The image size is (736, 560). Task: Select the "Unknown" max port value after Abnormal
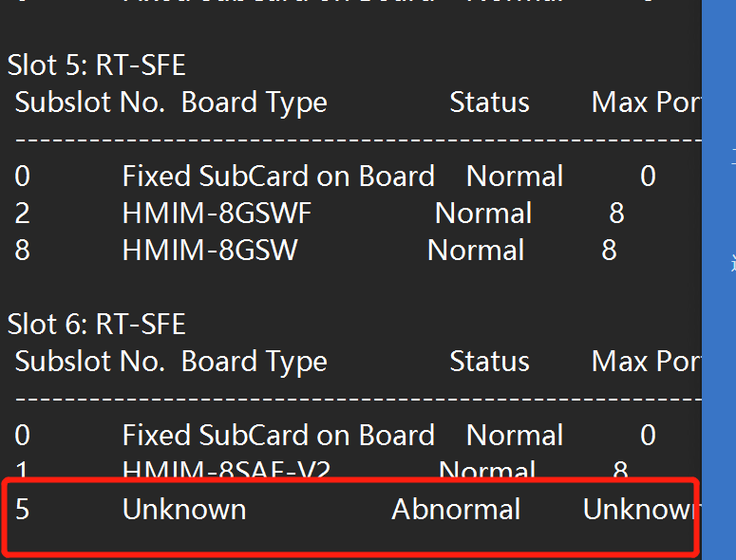click(x=641, y=510)
